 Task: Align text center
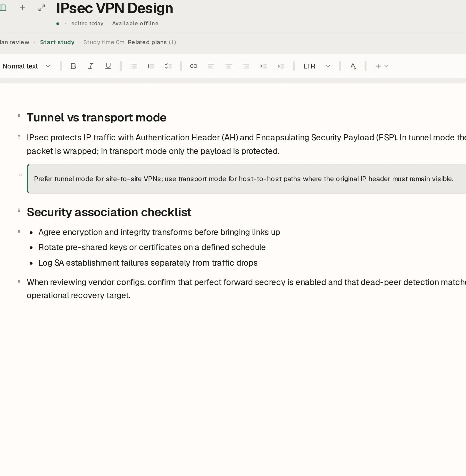pyautogui.click(x=229, y=66)
